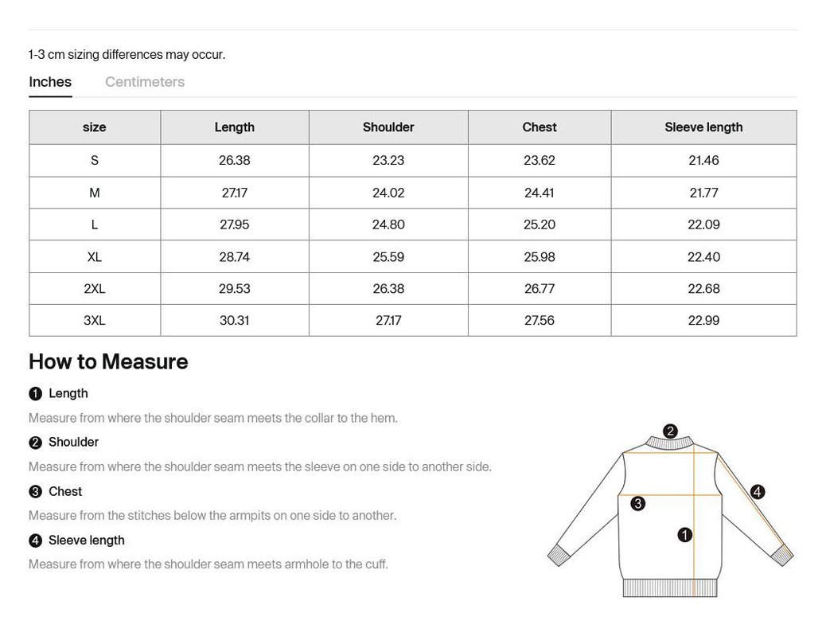This screenshot has width=826, height=644.
Task: Click the number 4 Sleeve length bullet icon
Action: 35,541
